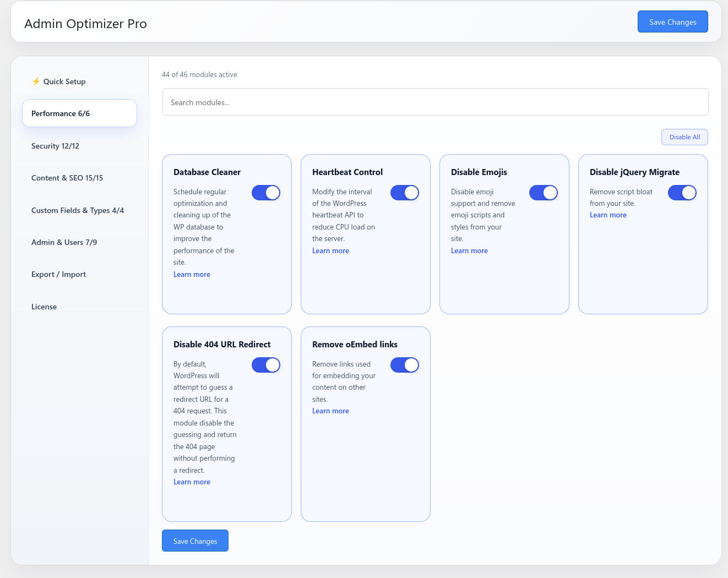
Task: Click the Disable All button
Action: point(684,137)
